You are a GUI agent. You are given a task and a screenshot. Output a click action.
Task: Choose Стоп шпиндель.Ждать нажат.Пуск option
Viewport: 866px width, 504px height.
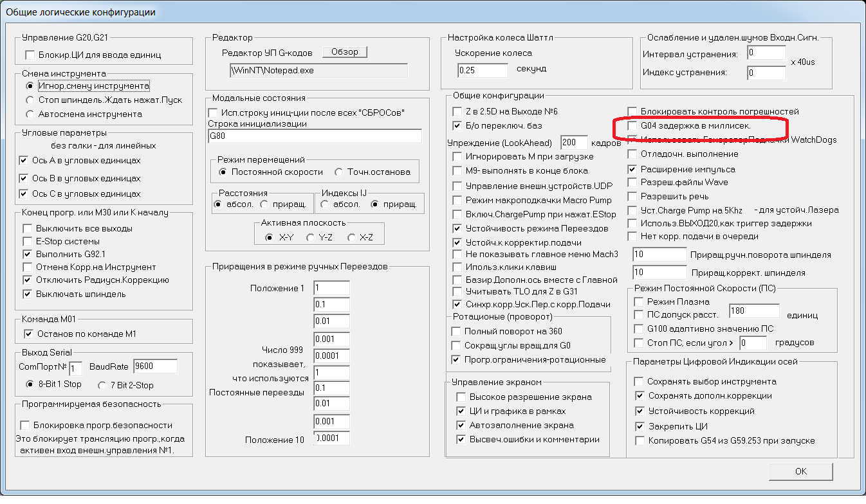click(30, 100)
